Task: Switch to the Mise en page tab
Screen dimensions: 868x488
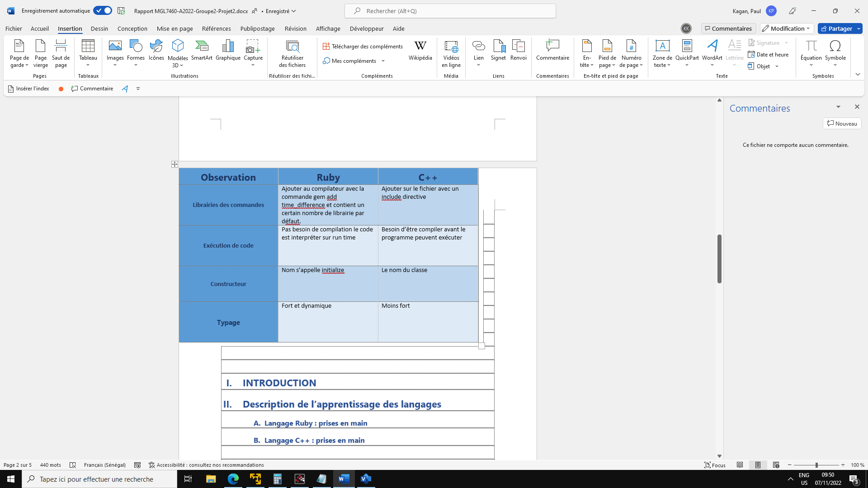Action: coord(175,28)
